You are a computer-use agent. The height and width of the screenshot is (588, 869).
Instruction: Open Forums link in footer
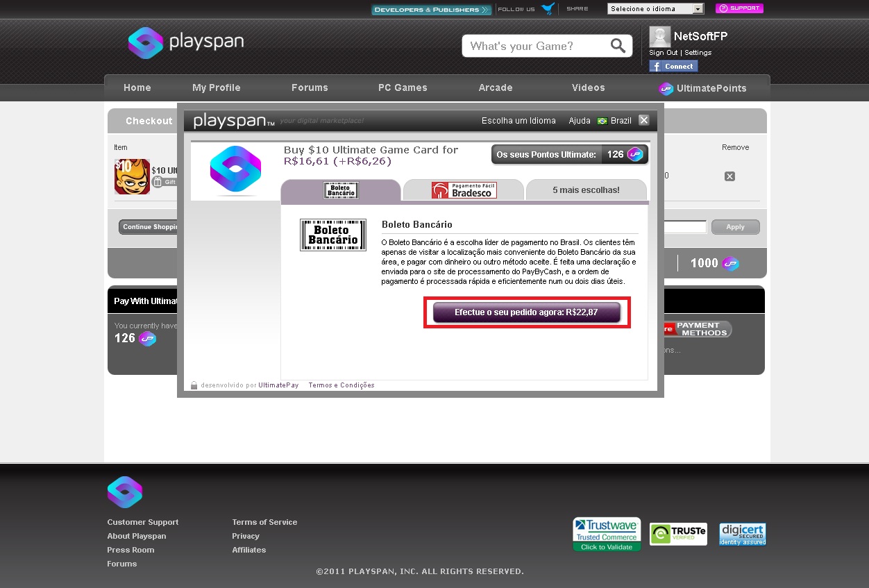coord(122,564)
